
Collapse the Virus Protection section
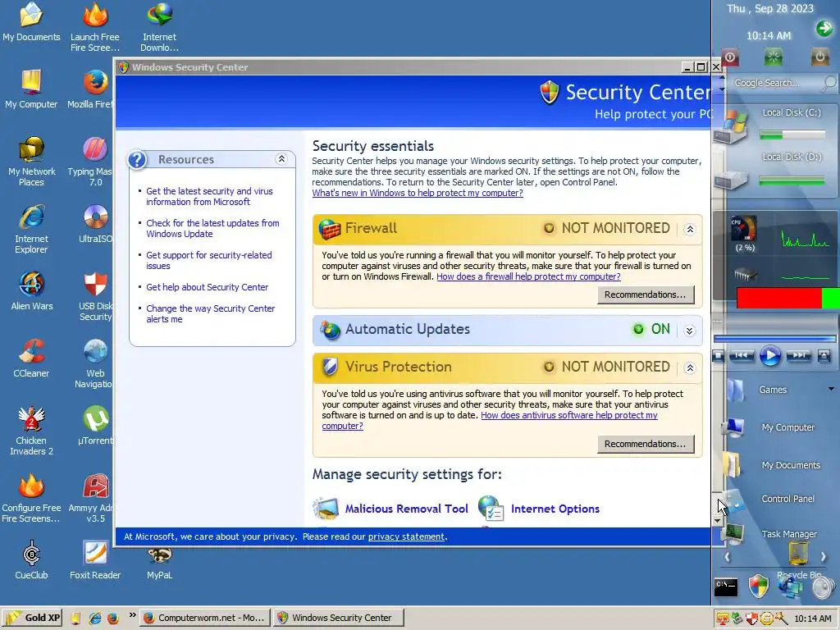coord(690,367)
